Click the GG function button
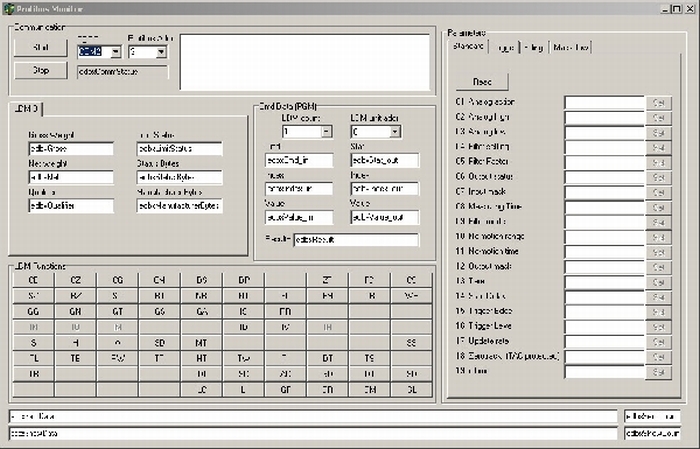Image resolution: width=700 pixels, height=449 pixels. [x=33, y=312]
